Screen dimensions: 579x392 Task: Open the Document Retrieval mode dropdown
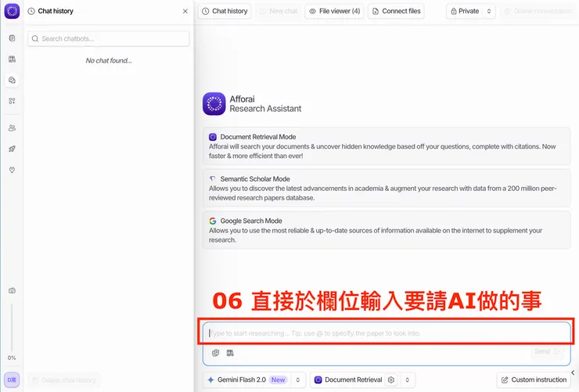click(407, 379)
